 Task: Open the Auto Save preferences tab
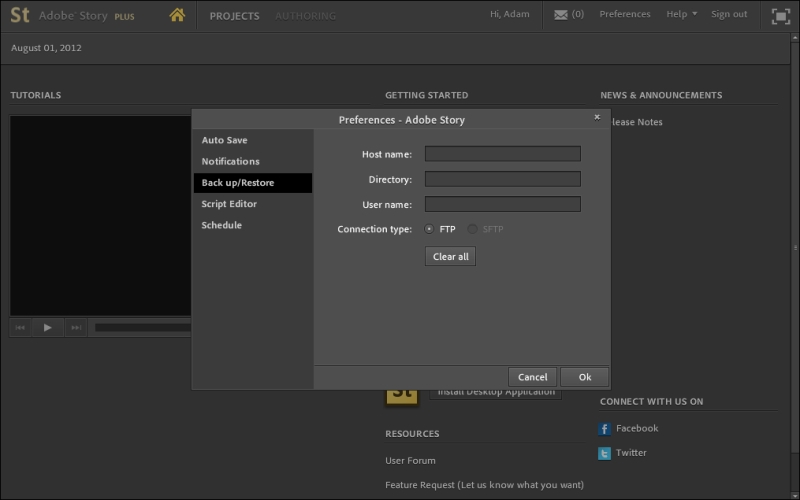point(253,140)
